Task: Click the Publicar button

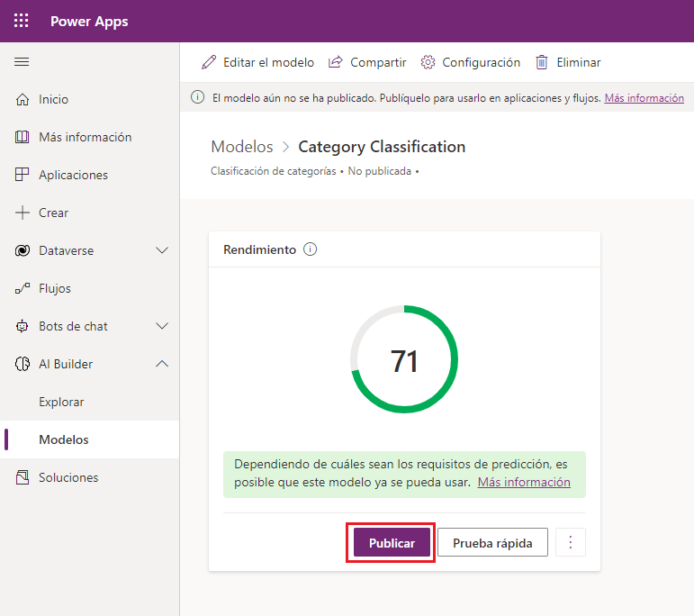Action: pos(392,542)
